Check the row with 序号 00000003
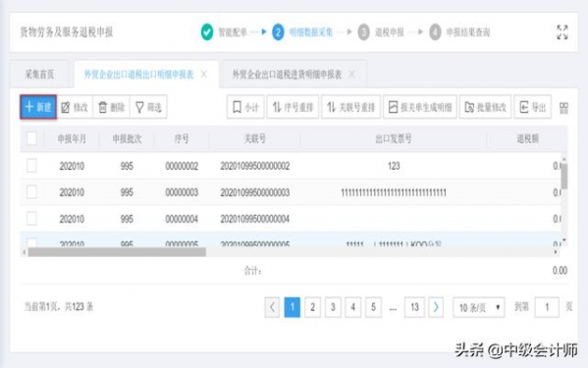This screenshot has width=588, height=368. coord(31,192)
